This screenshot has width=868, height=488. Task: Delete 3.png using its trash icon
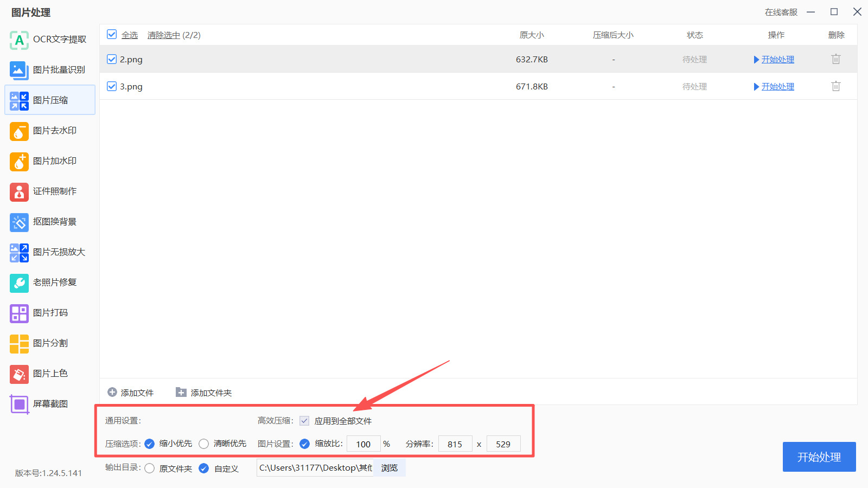point(836,86)
